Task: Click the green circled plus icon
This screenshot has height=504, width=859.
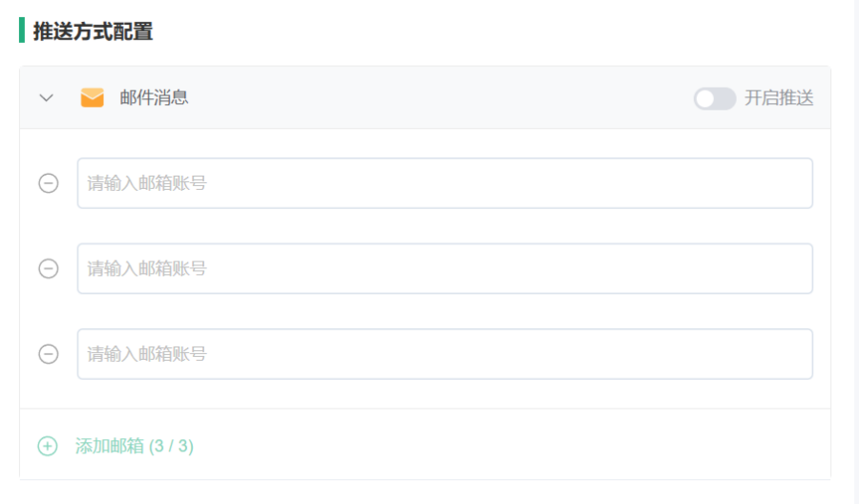Action: tap(48, 446)
